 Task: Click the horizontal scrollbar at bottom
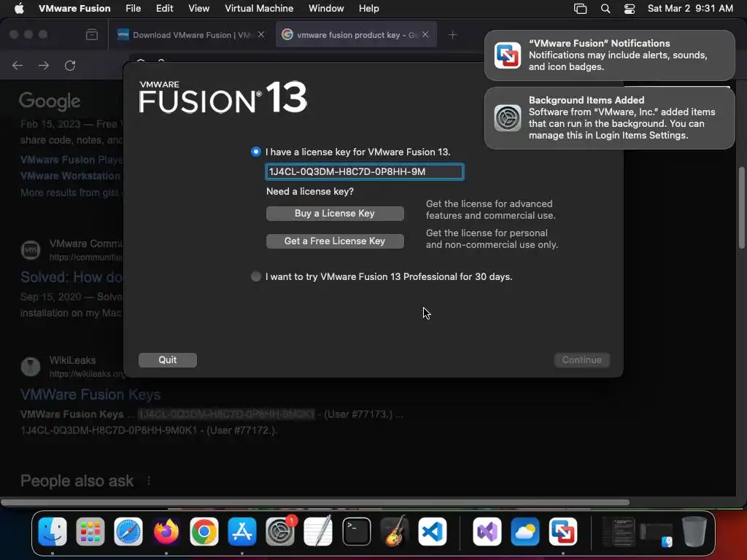[x=315, y=502]
